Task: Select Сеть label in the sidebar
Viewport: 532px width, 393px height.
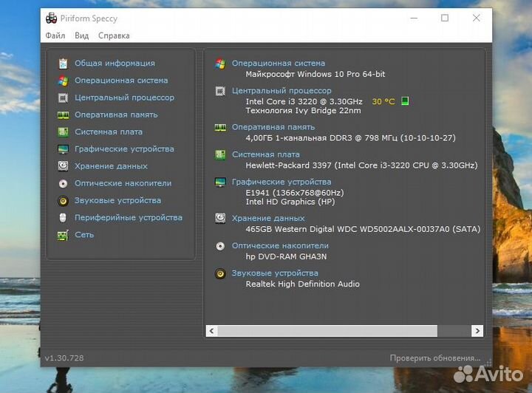Action: 84,235
